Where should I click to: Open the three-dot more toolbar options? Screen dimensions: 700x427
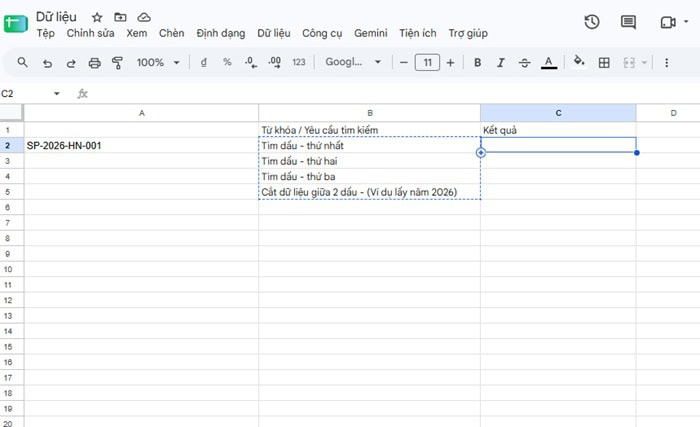click(x=667, y=63)
